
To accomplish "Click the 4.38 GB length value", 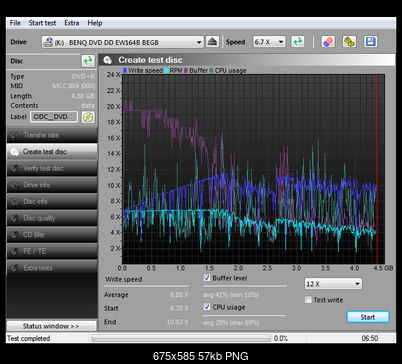I will [83, 96].
